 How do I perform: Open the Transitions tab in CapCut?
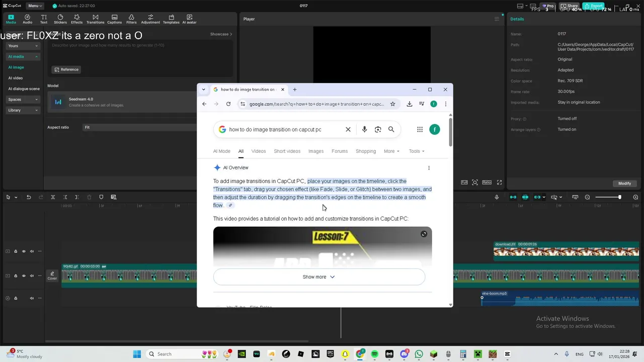[95, 19]
